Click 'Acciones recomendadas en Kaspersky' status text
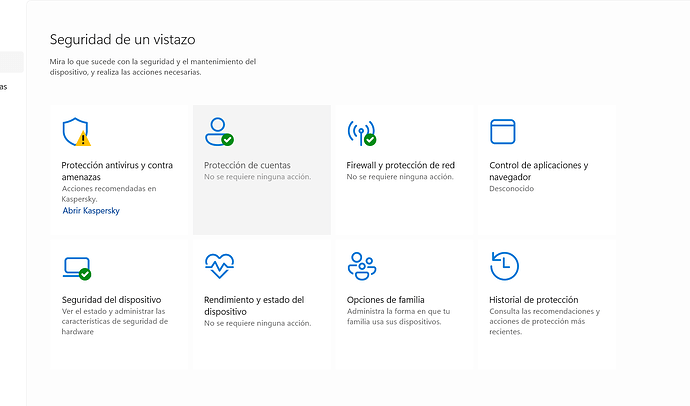The height and width of the screenshot is (406, 690). point(108,194)
